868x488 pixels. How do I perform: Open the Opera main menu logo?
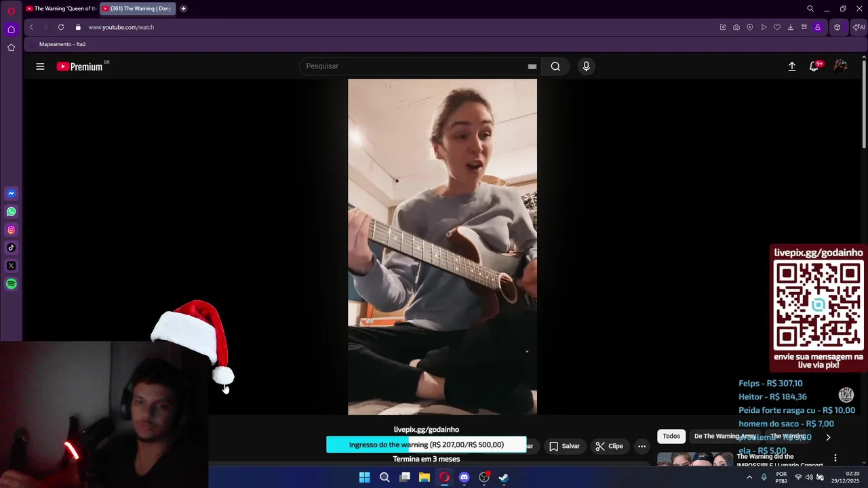point(11,11)
